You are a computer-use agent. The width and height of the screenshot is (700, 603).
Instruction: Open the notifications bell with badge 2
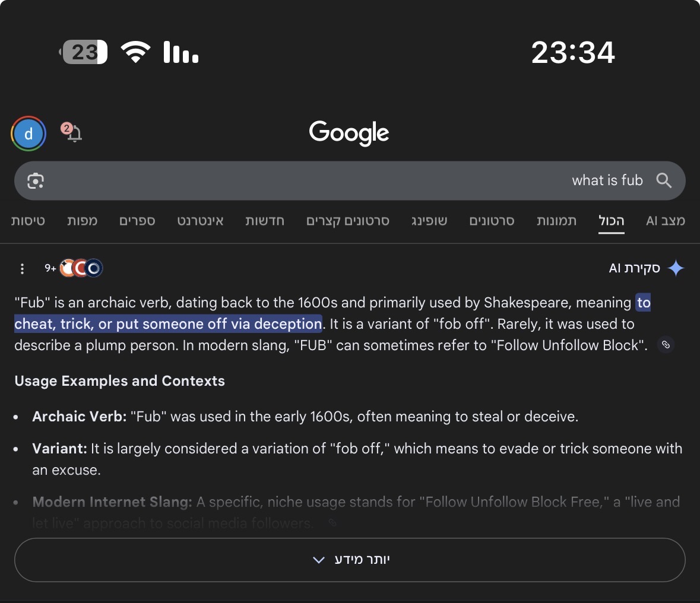pyautogui.click(x=72, y=132)
